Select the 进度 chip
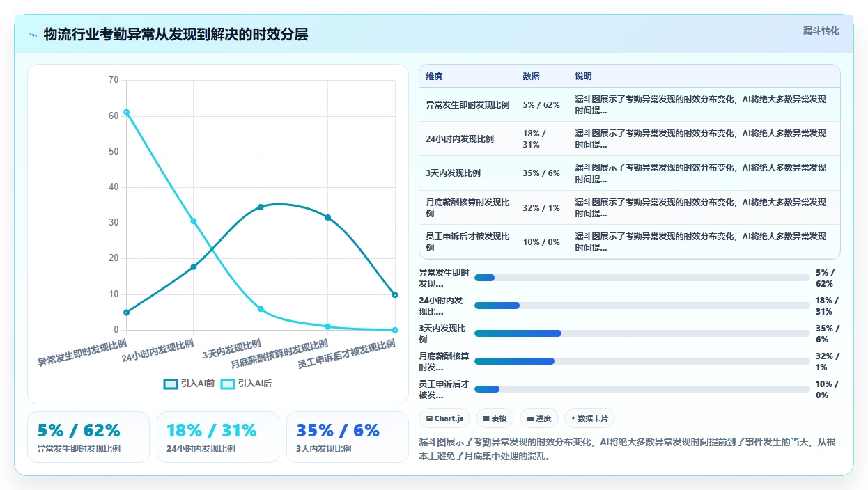The image size is (868, 490). [x=539, y=418]
